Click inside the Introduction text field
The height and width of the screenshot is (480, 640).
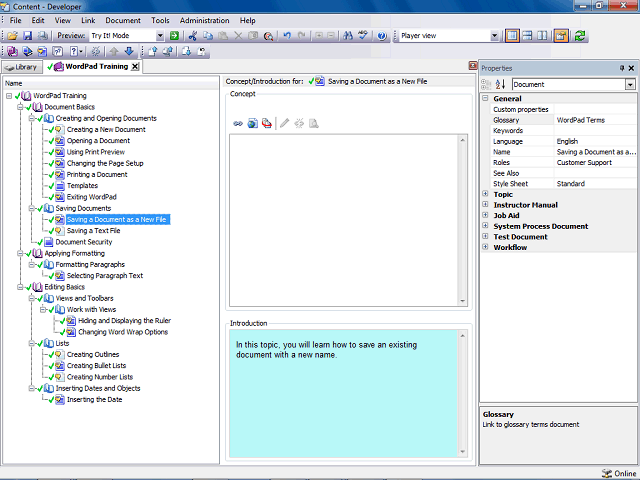point(344,393)
